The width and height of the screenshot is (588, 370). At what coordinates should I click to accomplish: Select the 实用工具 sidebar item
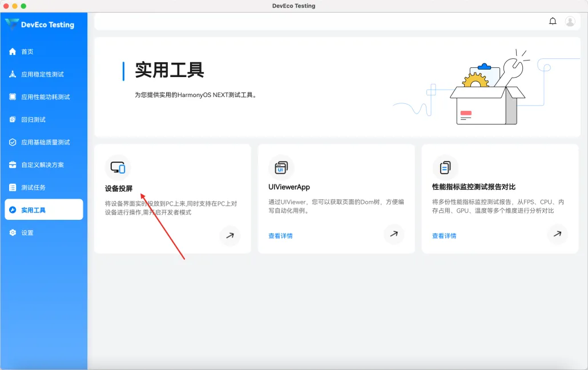point(44,210)
